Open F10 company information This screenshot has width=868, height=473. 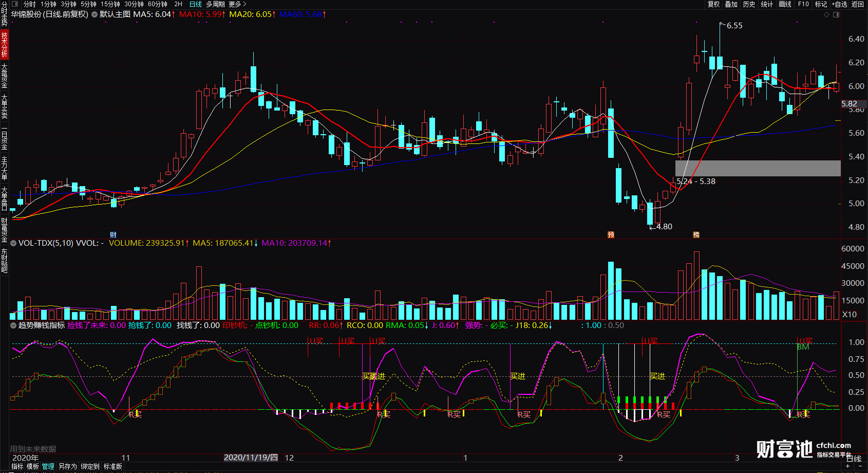click(803, 4)
